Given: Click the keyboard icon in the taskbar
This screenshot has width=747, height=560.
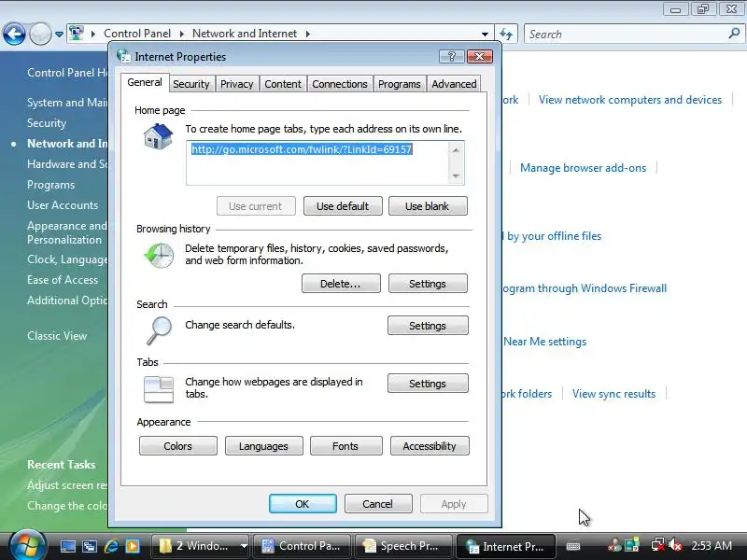Looking at the screenshot, I should [573, 546].
